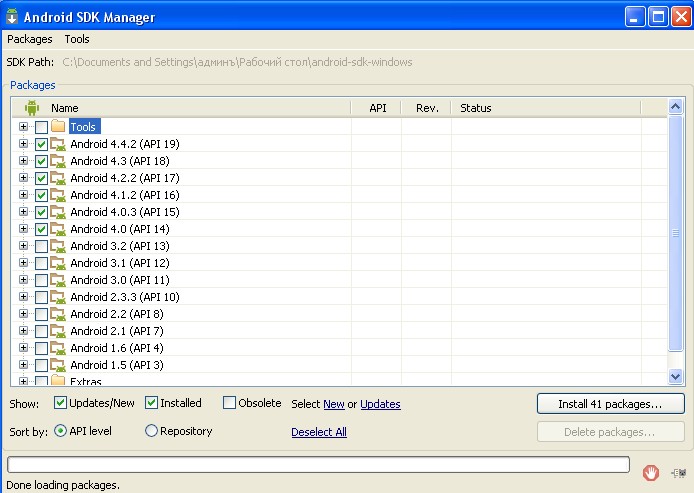Click the Tools folder icon
Viewport: 694px width, 493px height.
[x=58, y=126]
